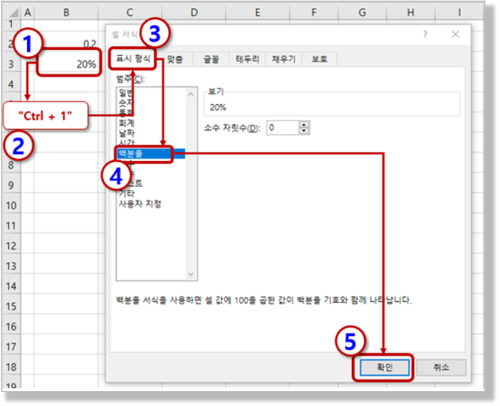Open the 맞춤 tab

click(x=175, y=59)
